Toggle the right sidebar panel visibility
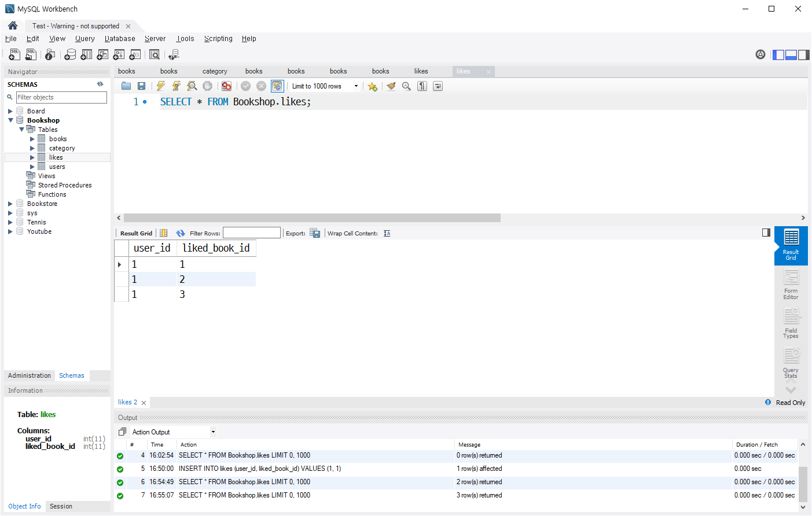812x516 pixels. click(x=804, y=54)
